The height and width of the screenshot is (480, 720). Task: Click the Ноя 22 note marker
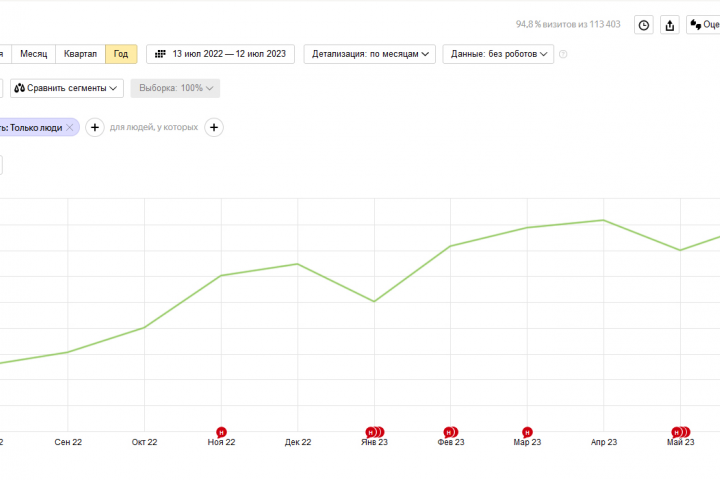[221, 432]
